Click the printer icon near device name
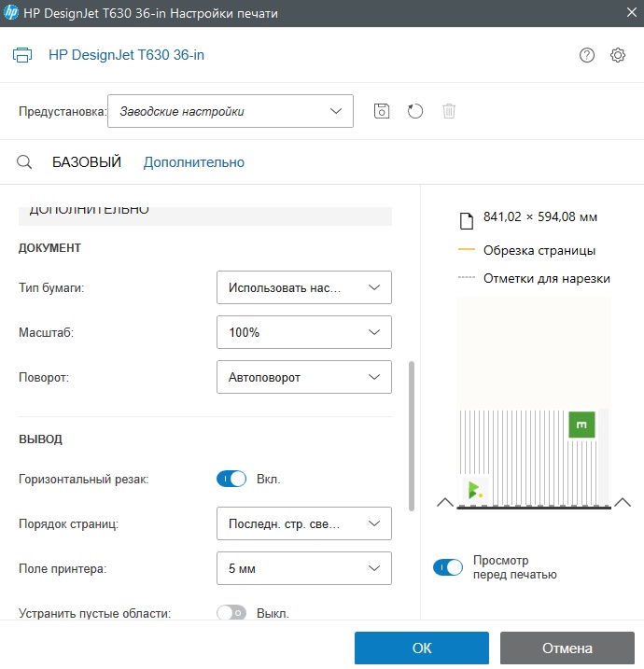 pos(24,55)
